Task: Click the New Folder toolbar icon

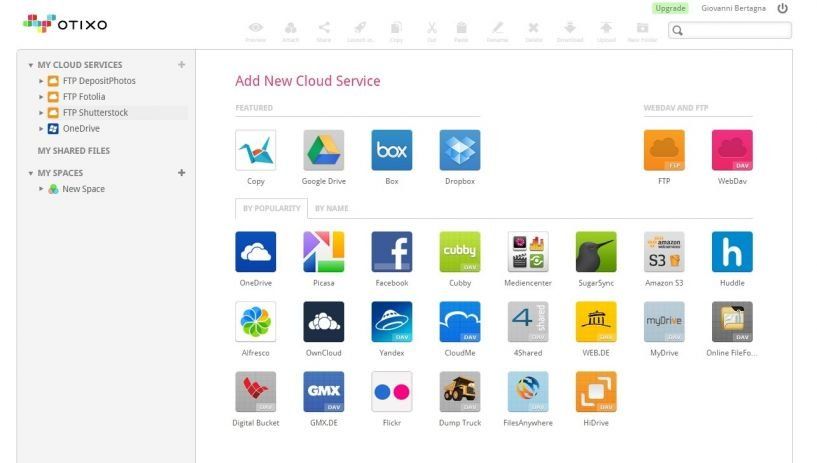Action: click(x=642, y=28)
